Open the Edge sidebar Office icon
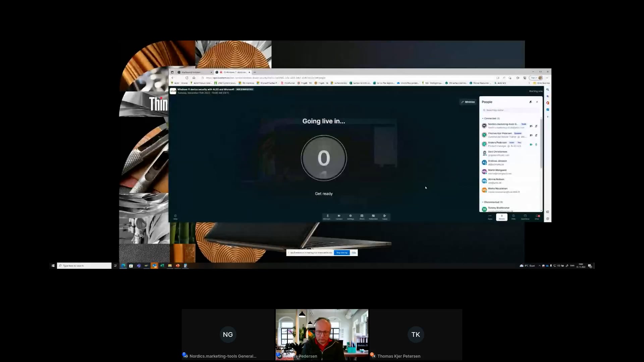The height and width of the screenshot is (362, 644). click(x=548, y=103)
